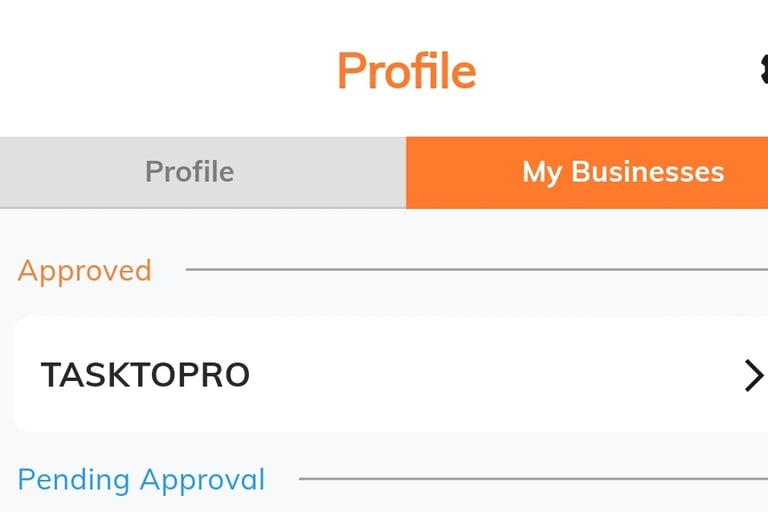
Task: Click the TASKTOPRO business name text
Action: click(x=145, y=375)
